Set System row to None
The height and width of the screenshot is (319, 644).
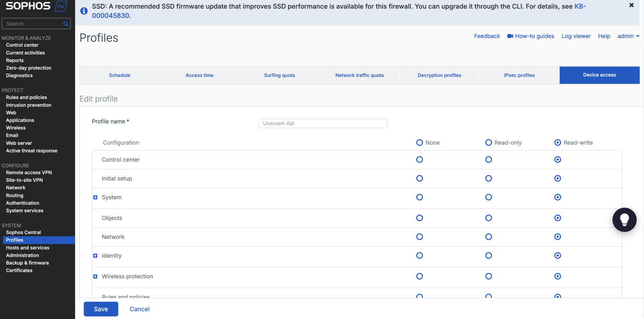coord(419,197)
